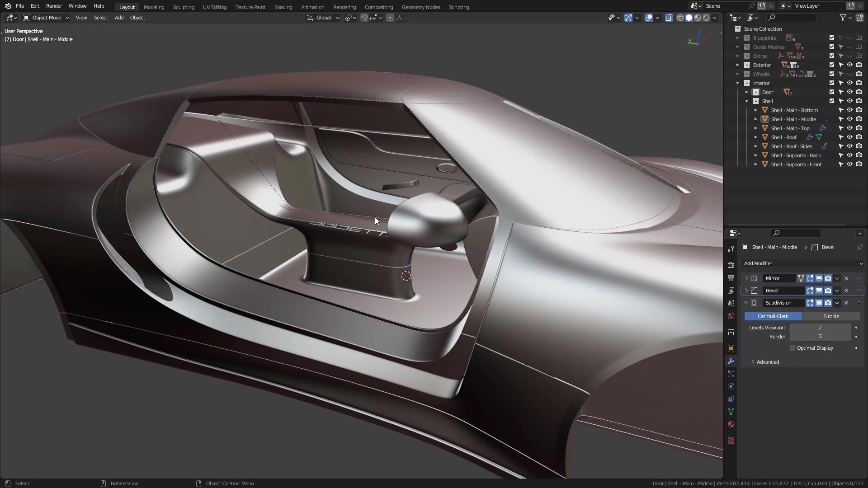Open the Object properties tab
The height and width of the screenshot is (488, 868).
[731, 348]
